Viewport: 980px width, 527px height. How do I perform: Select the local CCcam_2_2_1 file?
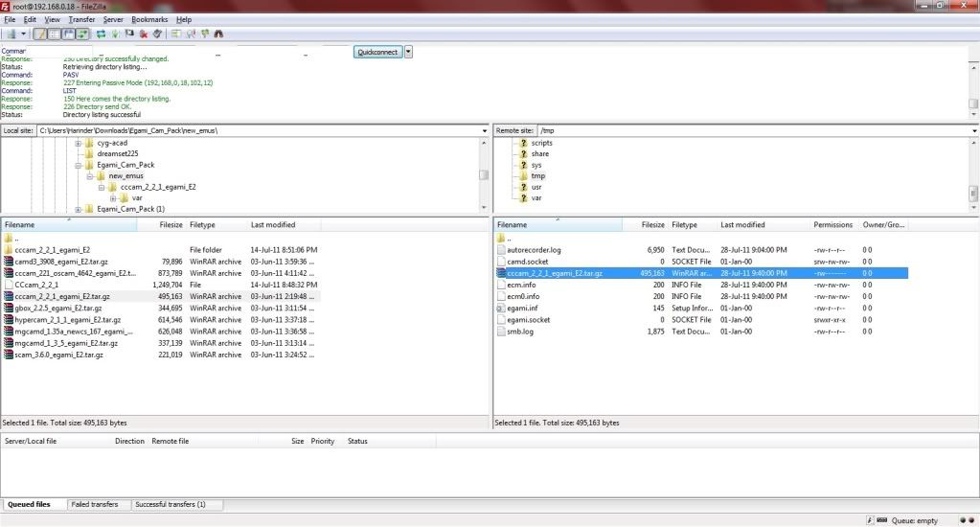pyautogui.click(x=36, y=286)
